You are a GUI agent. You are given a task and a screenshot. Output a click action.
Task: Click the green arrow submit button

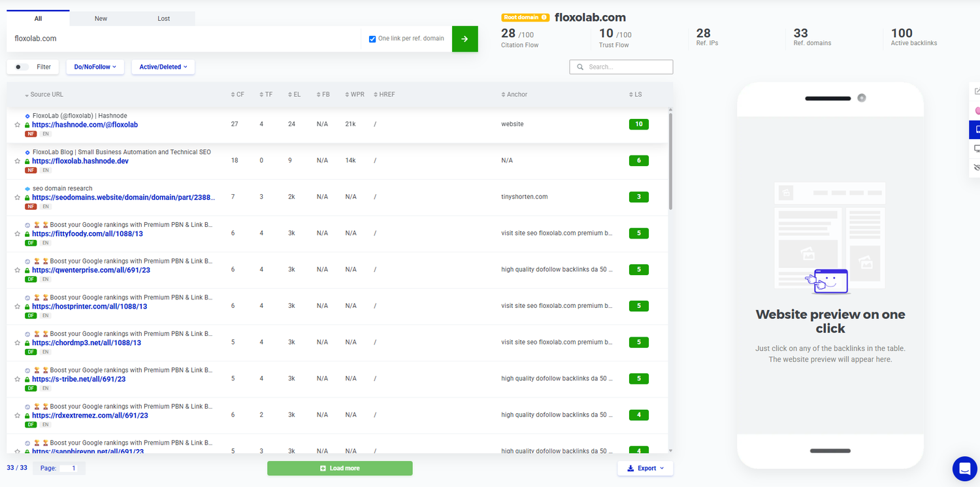(x=465, y=39)
